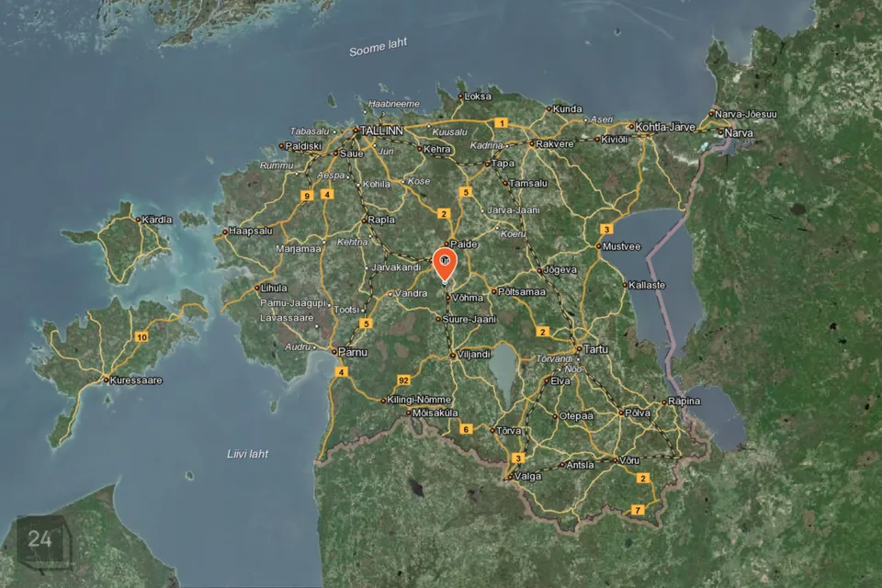Click the road 92 highway badge
This screenshot has height=588, width=882.
click(403, 380)
